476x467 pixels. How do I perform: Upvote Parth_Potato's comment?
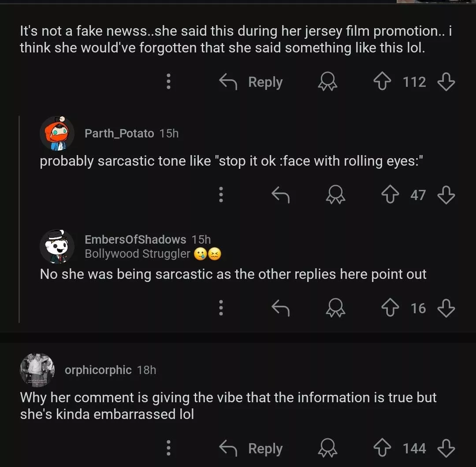[x=390, y=195]
